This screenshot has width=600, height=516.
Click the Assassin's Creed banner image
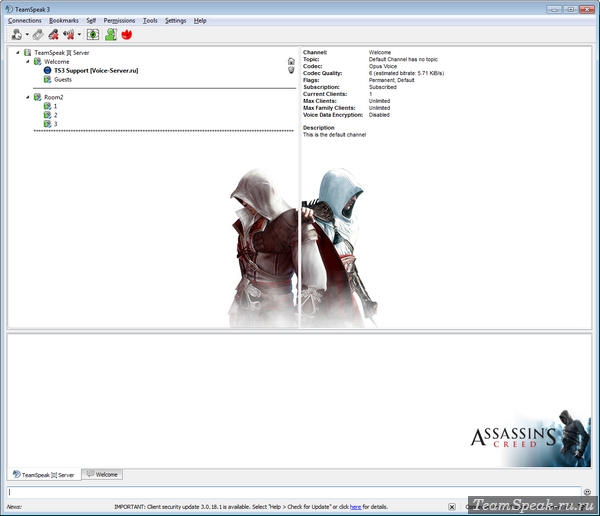point(531,438)
